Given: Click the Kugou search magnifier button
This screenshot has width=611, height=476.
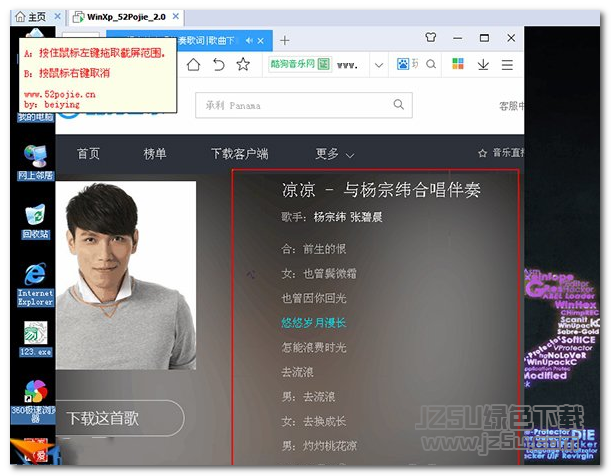Looking at the screenshot, I should tap(399, 104).
